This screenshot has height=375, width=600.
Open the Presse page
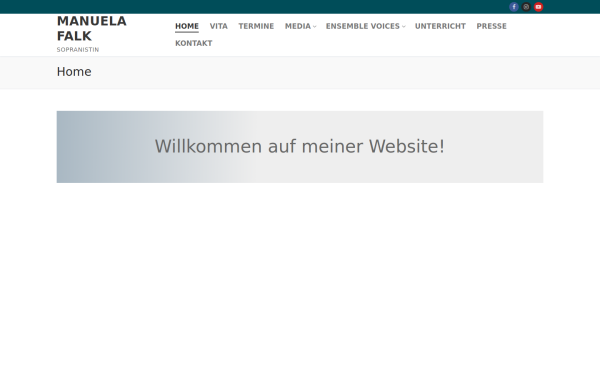[491, 26]
